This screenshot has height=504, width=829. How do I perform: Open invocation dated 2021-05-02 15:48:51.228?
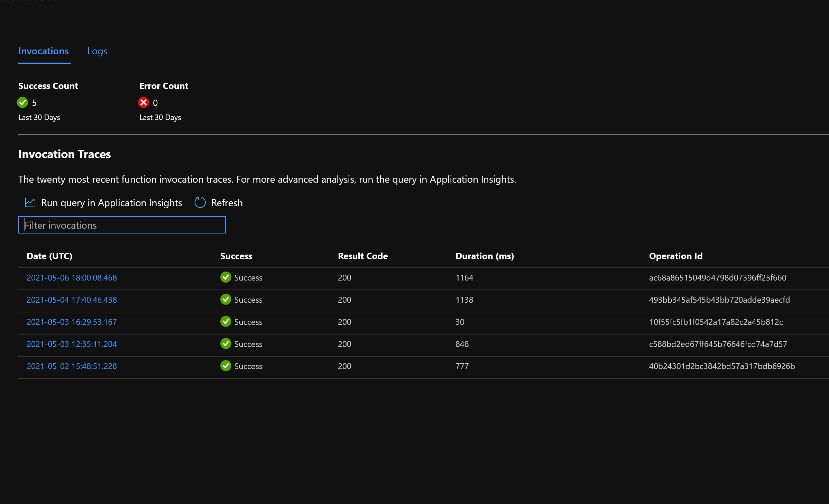(x=72, y=366)
